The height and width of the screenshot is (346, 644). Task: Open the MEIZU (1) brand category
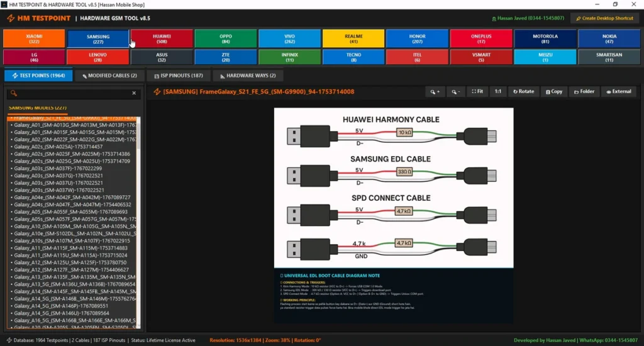[x=545, y=57]
